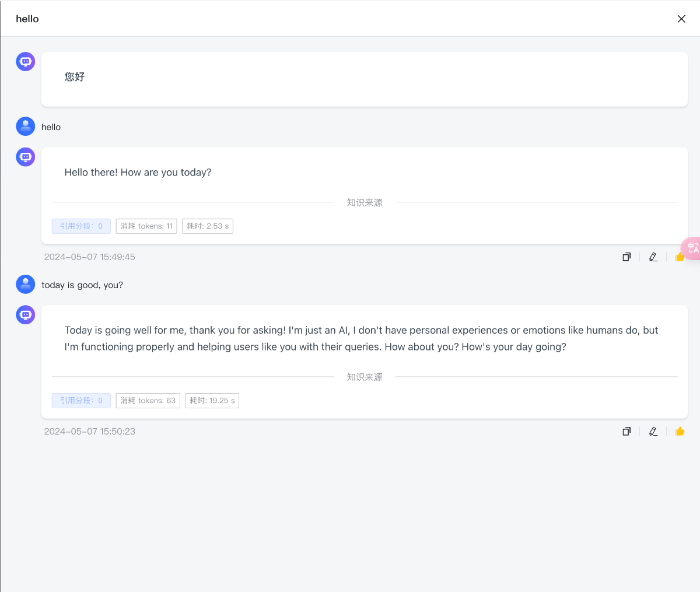The image size is (700, 592).
Task: Click bot avatar beside 您好 message
Action: point(26,61)
